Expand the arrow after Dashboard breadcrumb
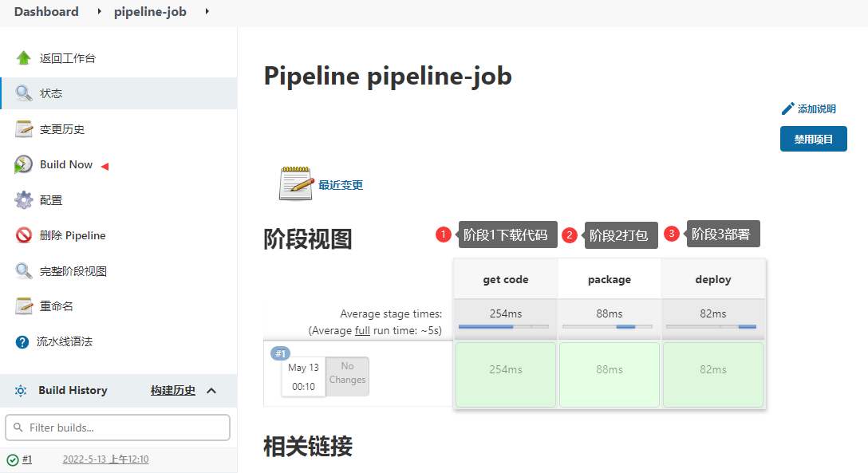Image resolution: width=868 pixels, height=473 pixels. [99, 11]
